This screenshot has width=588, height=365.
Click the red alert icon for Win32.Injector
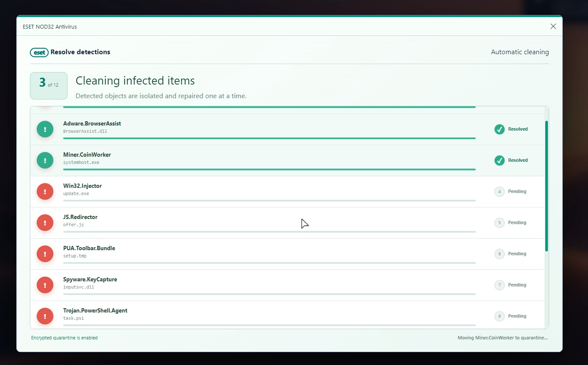tap(45, 192)
